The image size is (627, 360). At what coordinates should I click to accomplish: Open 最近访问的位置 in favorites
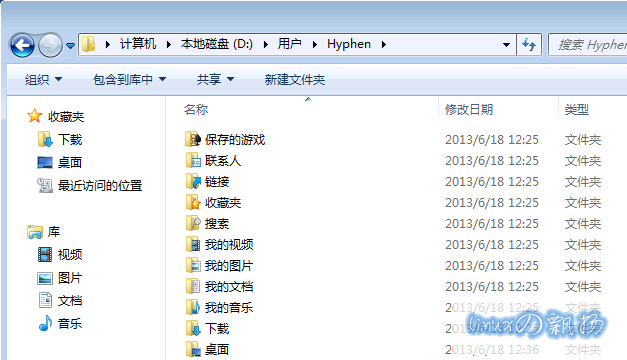point(90,186)
